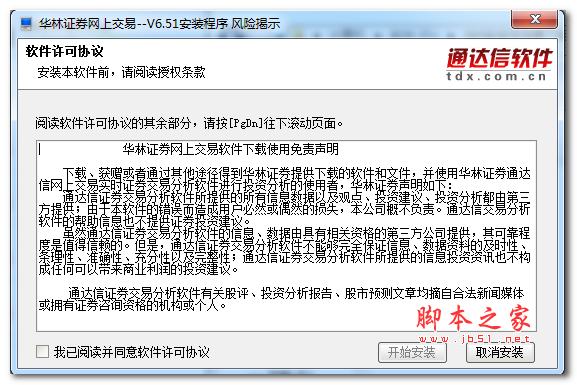Click the tdx.com.cn text under the logo
Screen dimensions: 577x385
click(x=496, y=76)
